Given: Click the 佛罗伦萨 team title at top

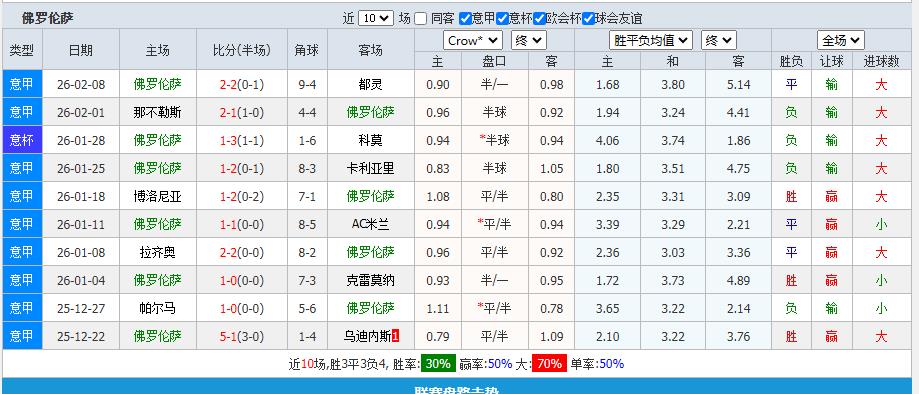Looking at the screenshot, I should click(48, 18).
